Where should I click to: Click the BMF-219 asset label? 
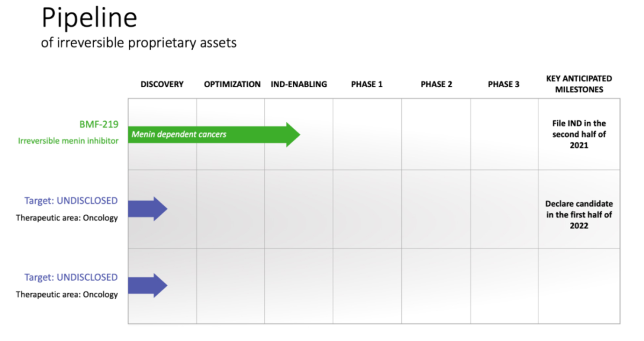pyautogui.click(x=98, y=125)
